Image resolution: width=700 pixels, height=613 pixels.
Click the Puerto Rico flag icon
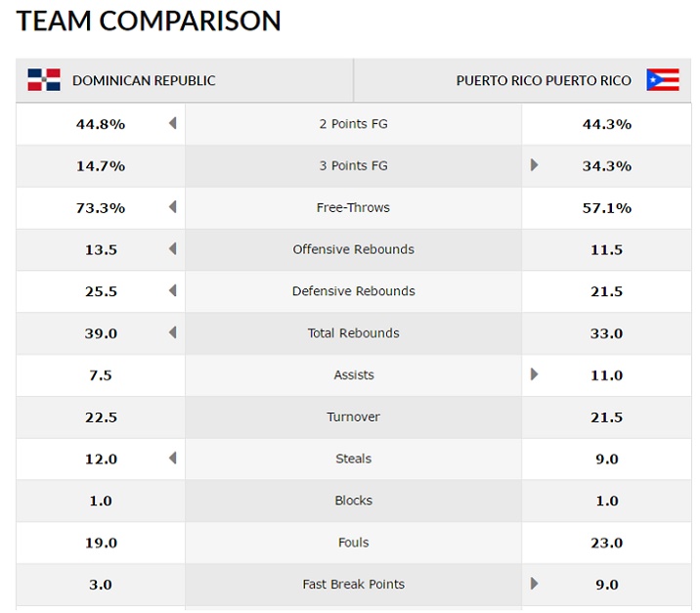(662, 80)
